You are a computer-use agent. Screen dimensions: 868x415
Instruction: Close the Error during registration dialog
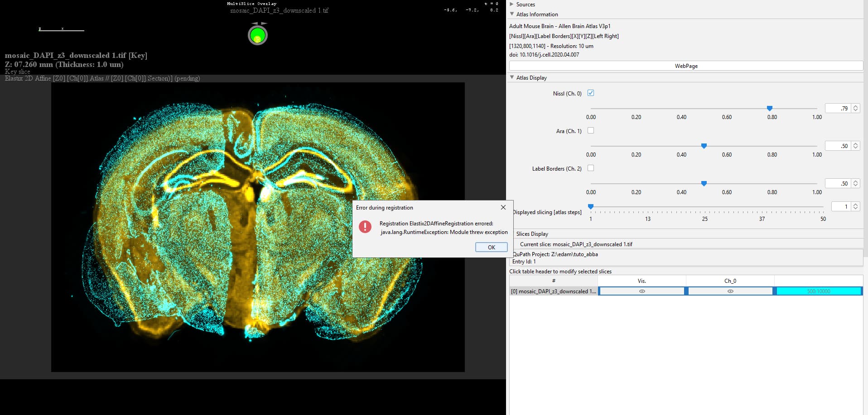tap(503, 207)
